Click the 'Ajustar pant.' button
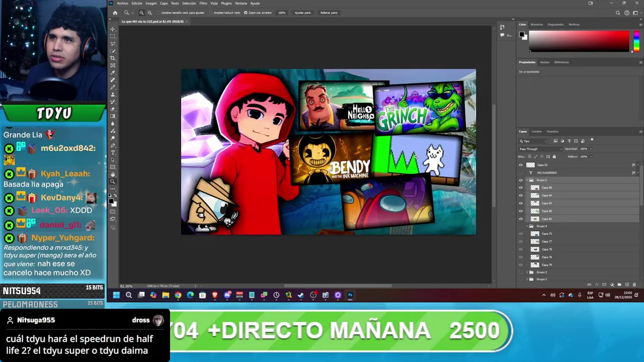This screenshot has height=362, width=644. tap(302, 13)
